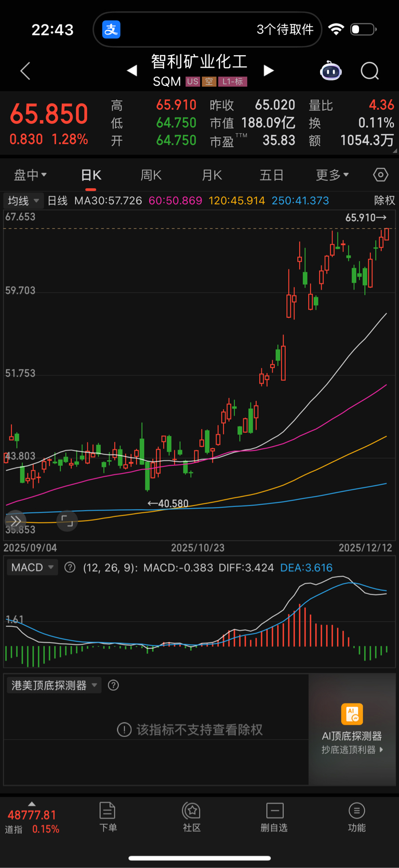Tap AI顶底探测器 label
Image resolution: width=399 pixels, height=868 pixels.
point(352,736)
